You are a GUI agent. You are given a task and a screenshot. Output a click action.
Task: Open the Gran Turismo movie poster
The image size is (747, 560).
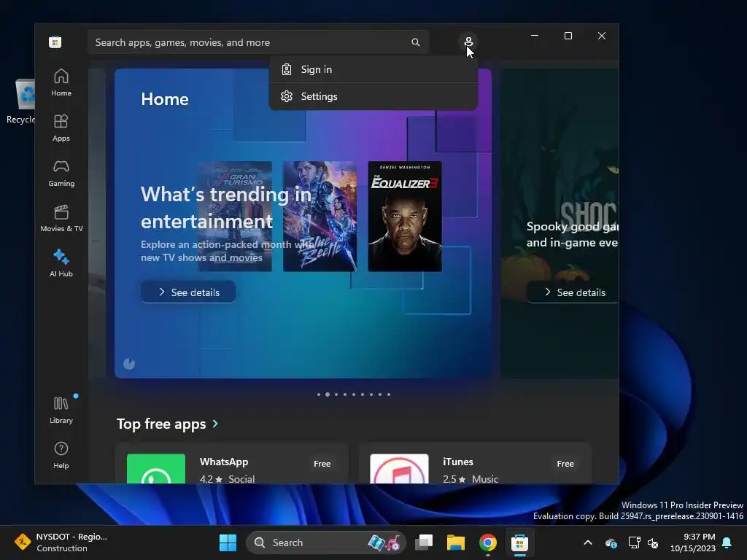235,217
